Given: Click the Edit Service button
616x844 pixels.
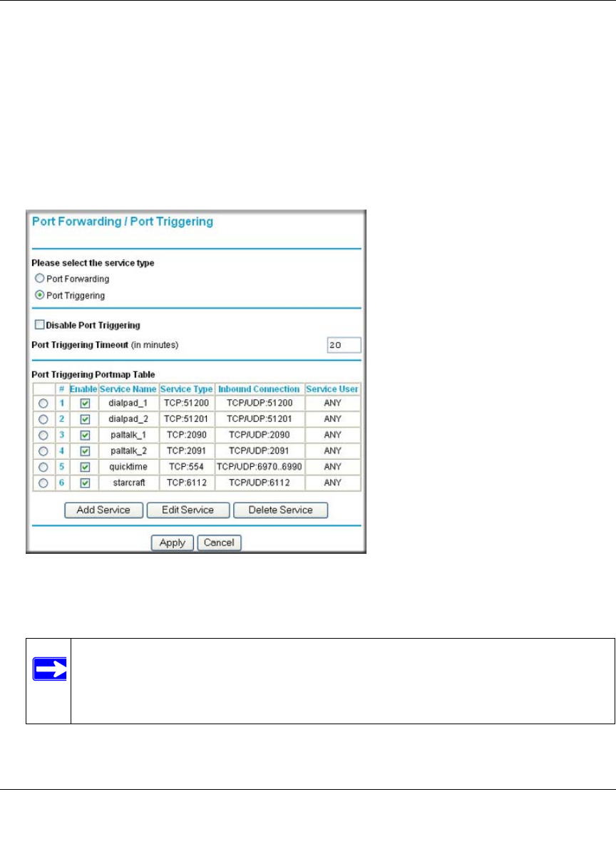Looking at the screenshot, I should point(188,510).
